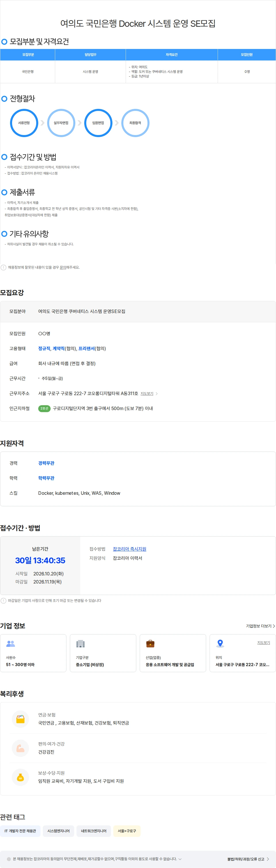Click the 0명 table cell
The width and height of the screenshot is (276, 868).
[247, 72]
